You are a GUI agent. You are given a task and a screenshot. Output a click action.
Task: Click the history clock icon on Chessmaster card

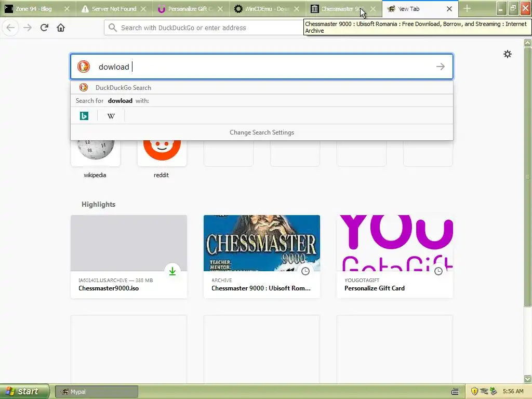click(305, 271)
